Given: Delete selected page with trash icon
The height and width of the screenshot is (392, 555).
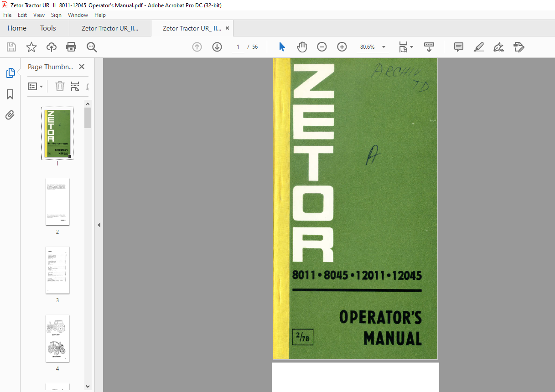Looking at the screenshot, I should pyautogui.click(x=60, y=86).
